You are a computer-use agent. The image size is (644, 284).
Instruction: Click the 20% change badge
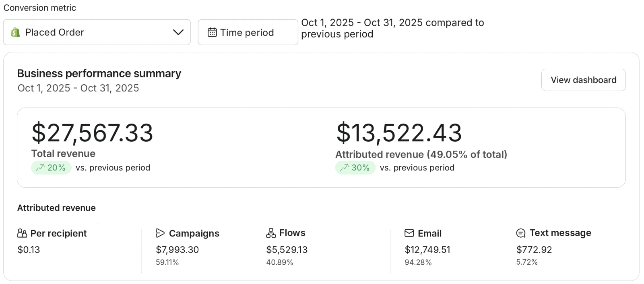tap(51, 168)
